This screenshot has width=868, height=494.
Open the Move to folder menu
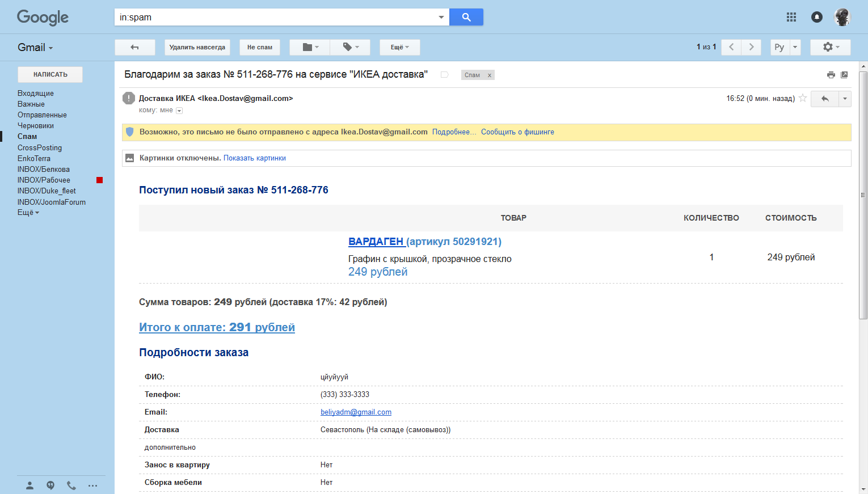[x=309, y=47]
